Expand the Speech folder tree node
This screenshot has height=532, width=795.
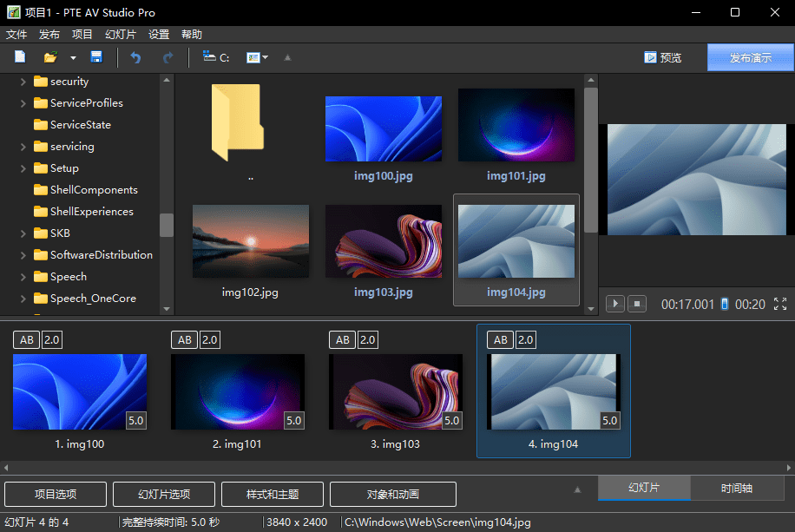coord(23,277)
